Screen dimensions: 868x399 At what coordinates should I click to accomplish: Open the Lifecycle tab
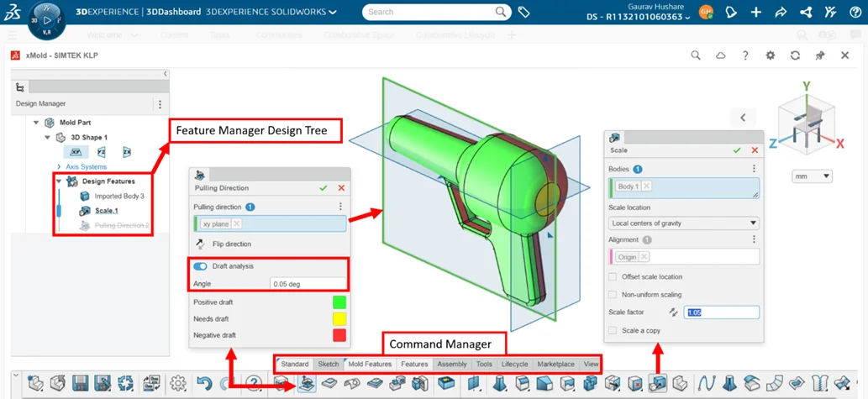pyautogui.click(x=515, y=364)
